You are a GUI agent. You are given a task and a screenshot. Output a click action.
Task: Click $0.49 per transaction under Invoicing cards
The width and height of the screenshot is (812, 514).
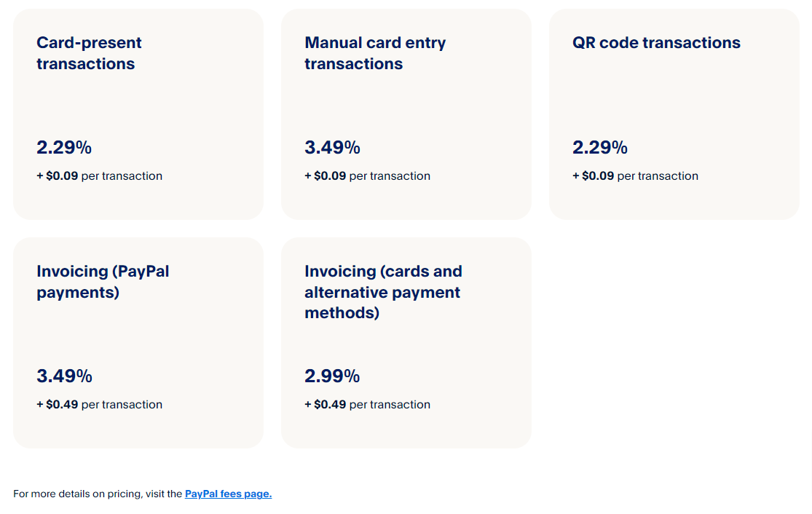coord(368,405)
